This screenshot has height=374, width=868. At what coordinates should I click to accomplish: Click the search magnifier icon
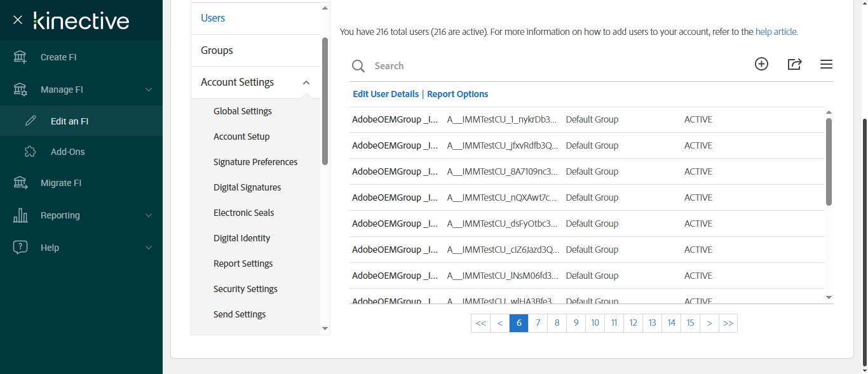tap(358, 66)
